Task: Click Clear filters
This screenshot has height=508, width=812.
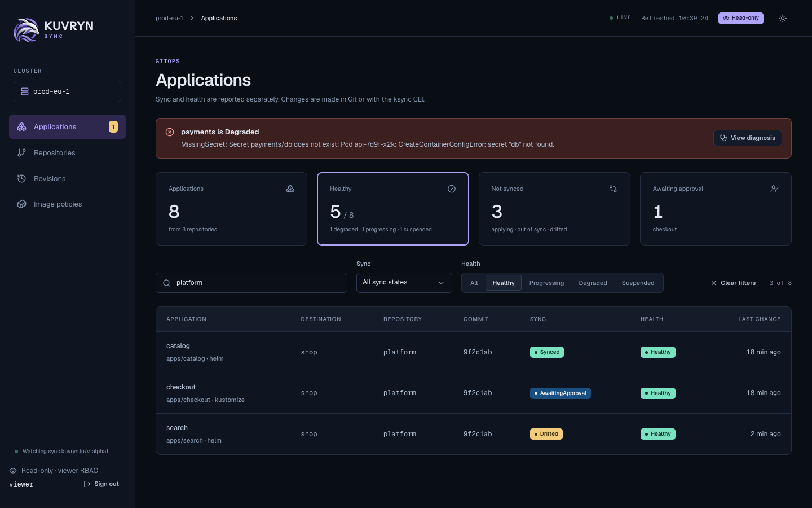Action: (733, 283)
